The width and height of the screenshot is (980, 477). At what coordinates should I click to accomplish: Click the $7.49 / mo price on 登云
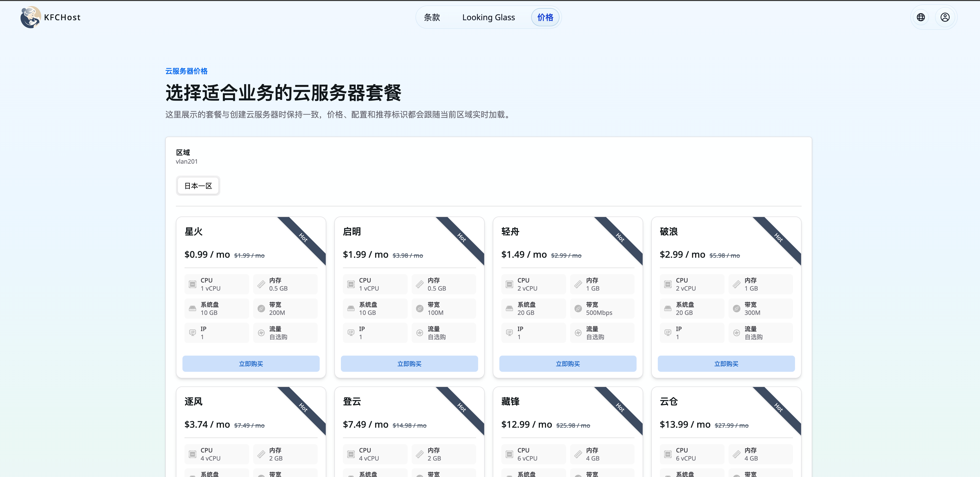366,424
